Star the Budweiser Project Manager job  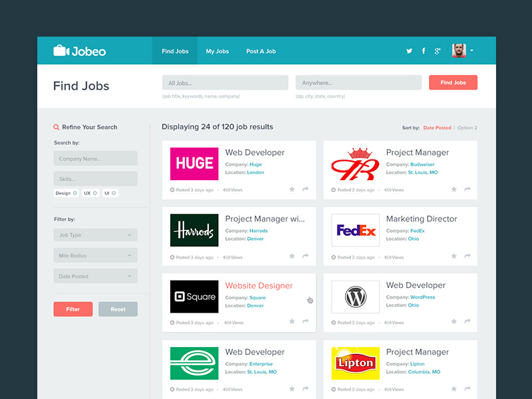click(454, 190)
